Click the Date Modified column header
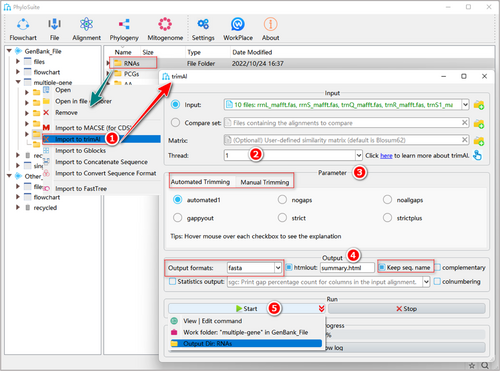The height and width of the screenshot is (371, 500). tap(252, 52)
